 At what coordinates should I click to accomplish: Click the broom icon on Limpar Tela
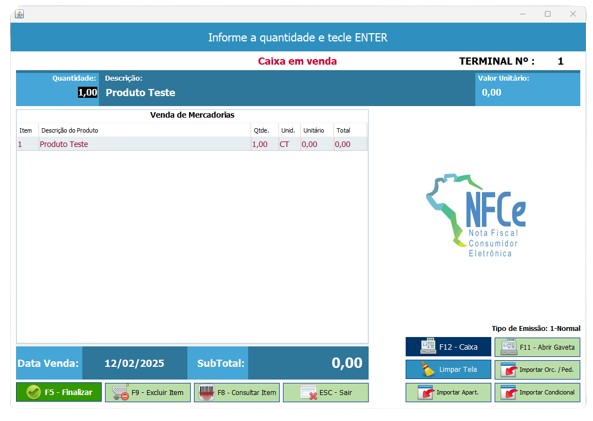[x=428, y=369]
